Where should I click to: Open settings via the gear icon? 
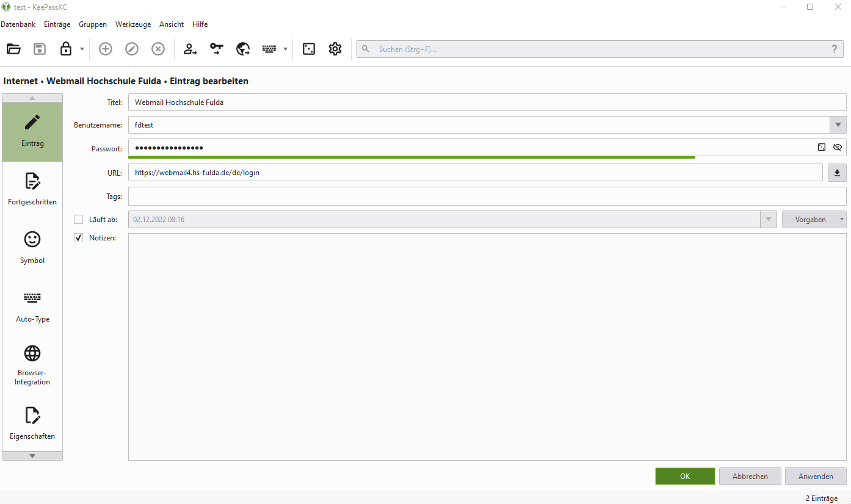[335, 49]
